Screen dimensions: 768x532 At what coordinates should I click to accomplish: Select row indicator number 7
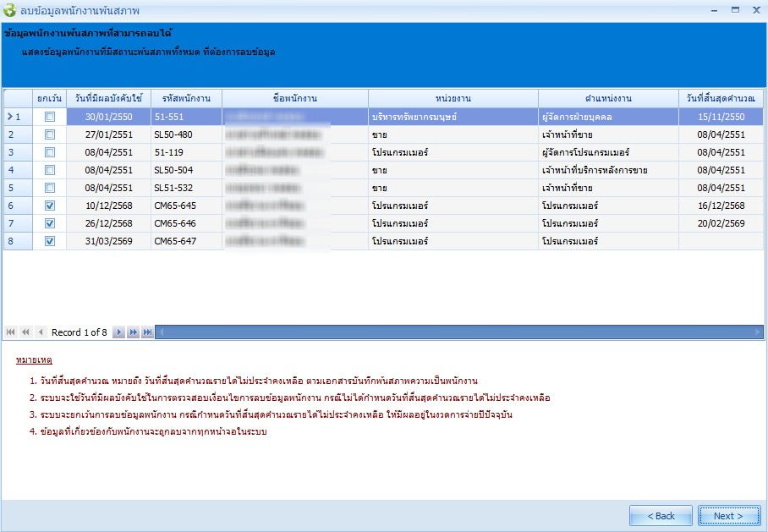18,223
